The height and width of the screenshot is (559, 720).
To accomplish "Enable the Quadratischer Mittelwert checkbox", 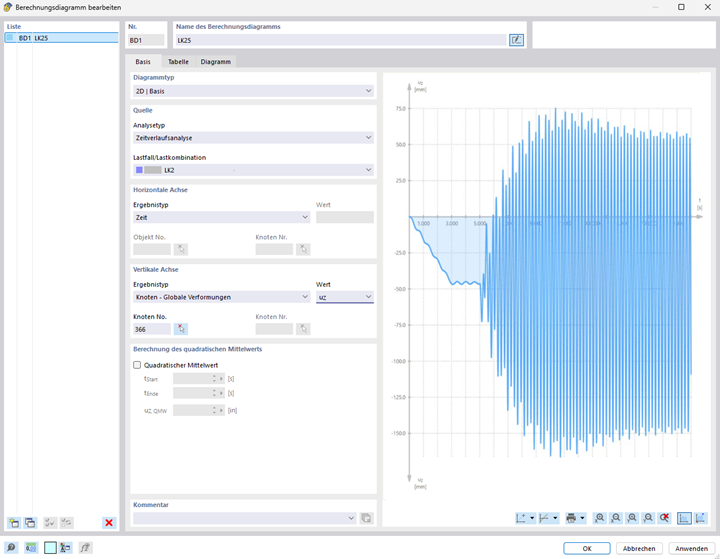I will click(x=137, y=365).
